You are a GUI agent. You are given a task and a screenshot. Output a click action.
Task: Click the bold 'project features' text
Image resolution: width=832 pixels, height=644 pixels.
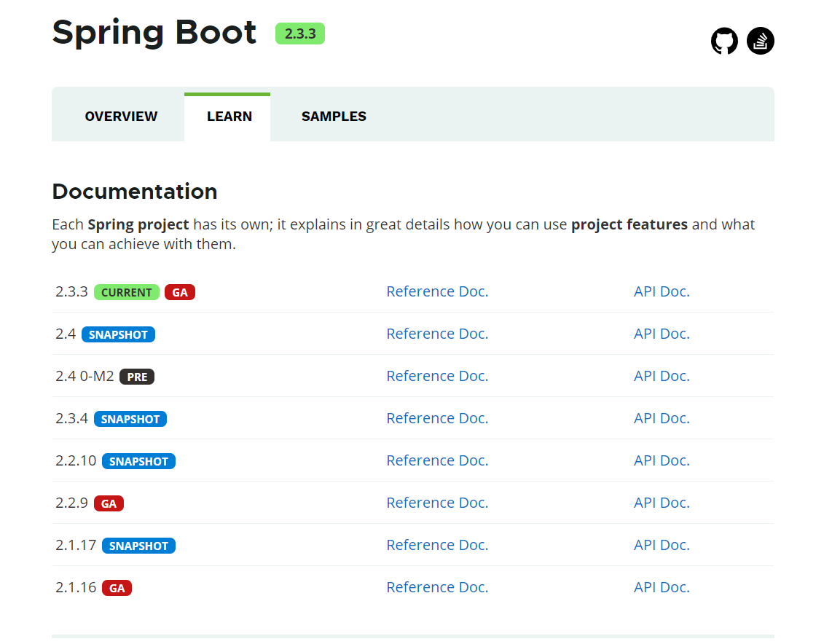[x=629, y=225]
